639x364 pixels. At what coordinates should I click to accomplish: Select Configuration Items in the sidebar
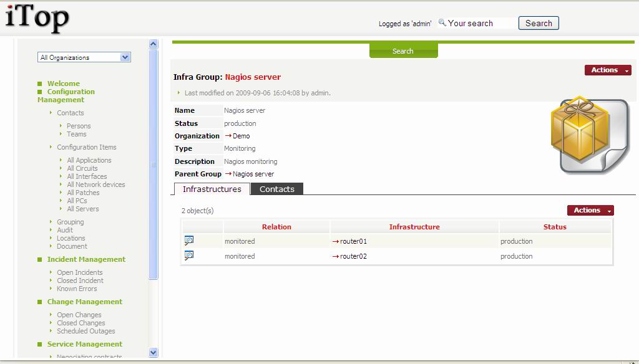(87, 147)
